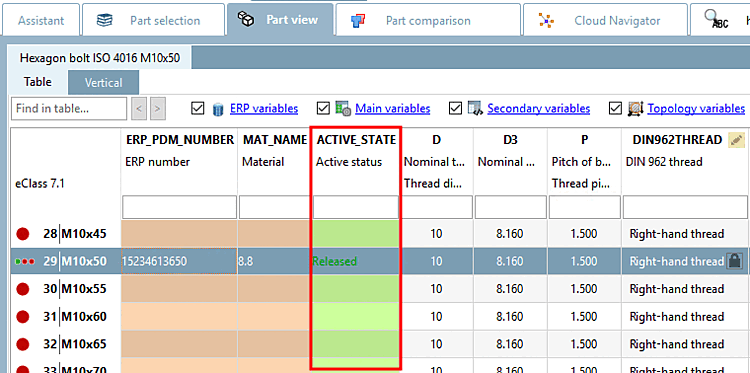Viewport: 750px width, 373px height.
Task: Click the Cloud Navigator tab icon
Action: click(x=546, y=21)
